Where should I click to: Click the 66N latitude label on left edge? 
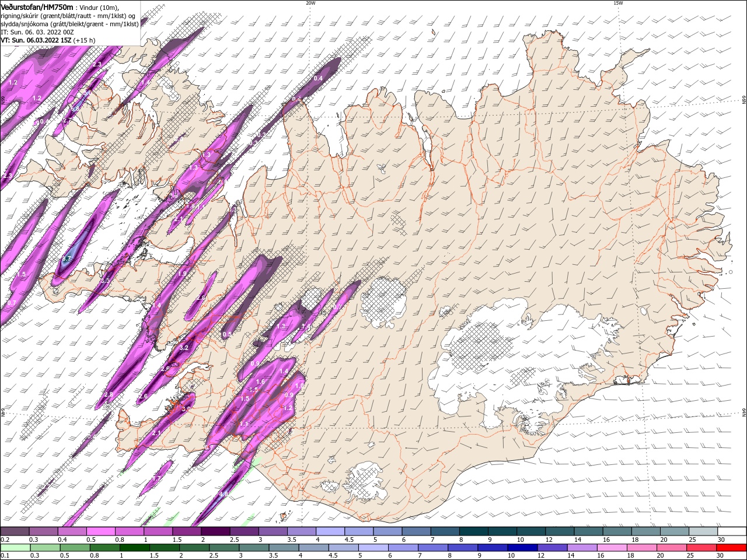click(x=3, y=101)
